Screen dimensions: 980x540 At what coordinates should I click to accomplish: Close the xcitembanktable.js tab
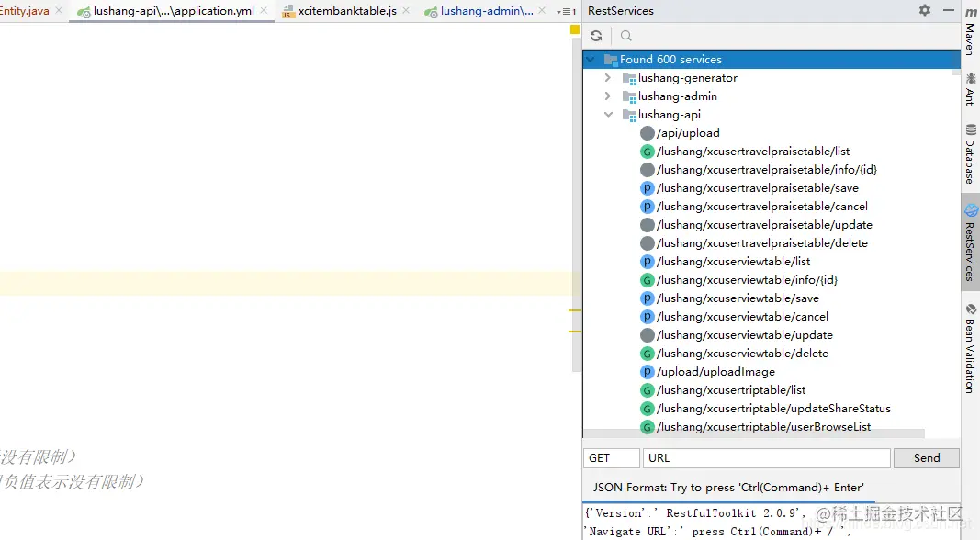click(x=406, y=10)
